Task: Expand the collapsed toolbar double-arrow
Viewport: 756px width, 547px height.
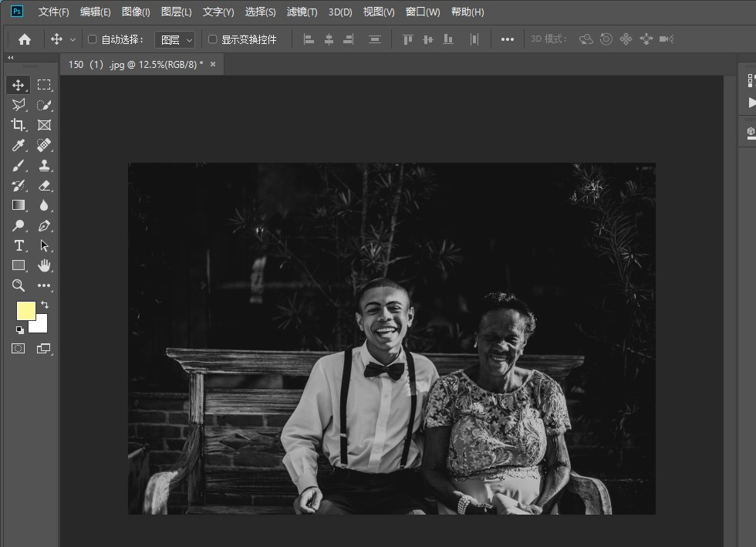Action: [10, 57]
